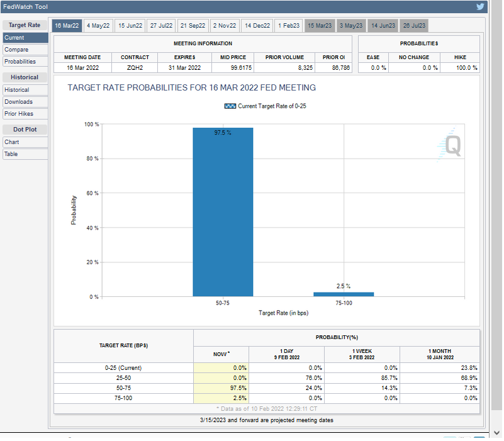The width and height of the screenshot is (504, 441).
Task: Switch to the 14 Dec22 tab
Action: click(x=257, y=26)
